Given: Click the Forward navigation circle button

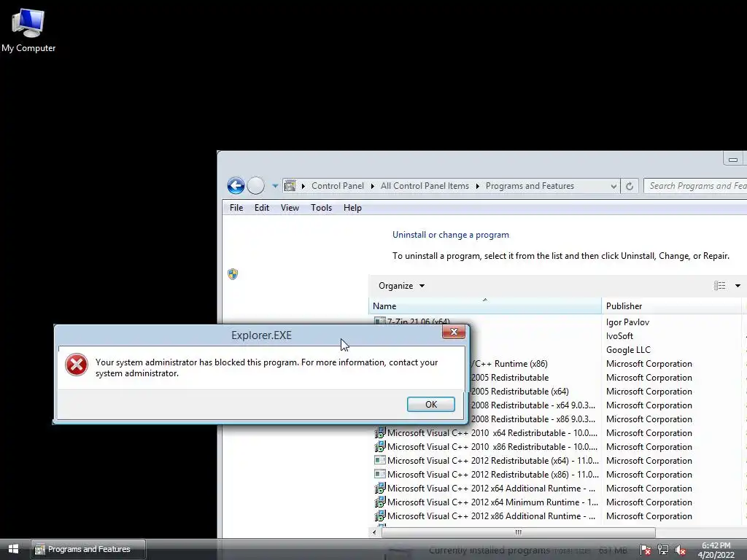Looking at the screenshot, I should pos(256,186).
